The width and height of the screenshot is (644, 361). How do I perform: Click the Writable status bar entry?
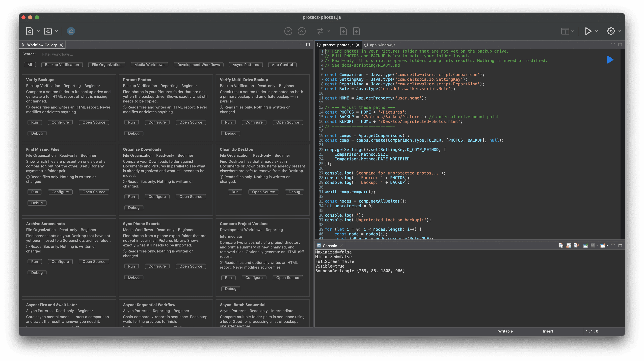[x=505, y=331]
